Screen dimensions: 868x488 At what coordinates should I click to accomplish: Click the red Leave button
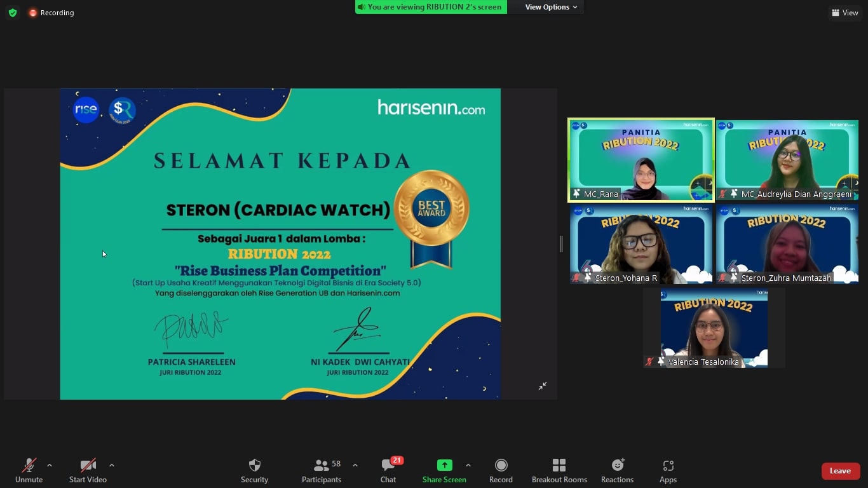point(840,471)
